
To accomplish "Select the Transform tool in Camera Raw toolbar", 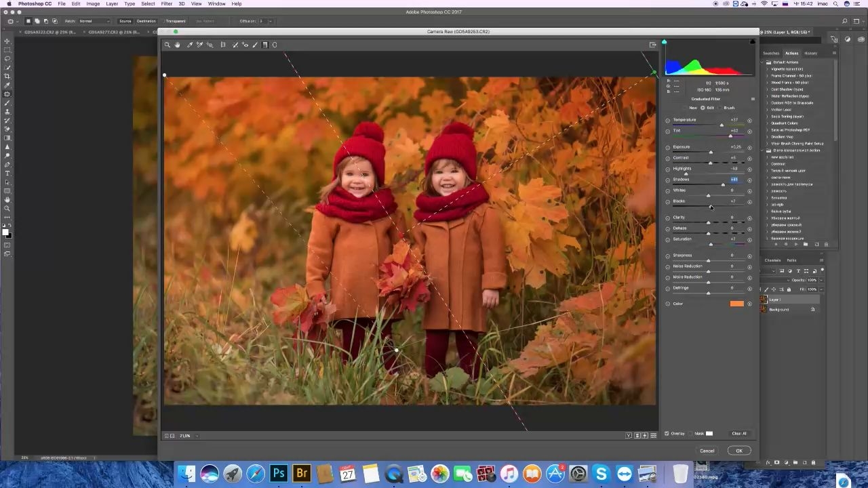I will click(223, 45).
